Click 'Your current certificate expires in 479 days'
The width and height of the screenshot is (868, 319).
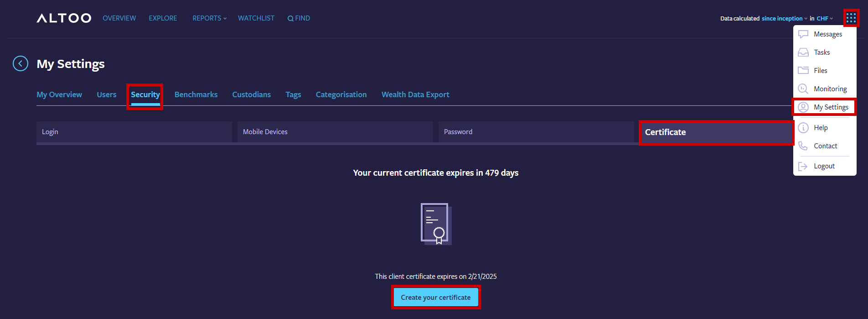pyautogui.click(x=436, y=173)
